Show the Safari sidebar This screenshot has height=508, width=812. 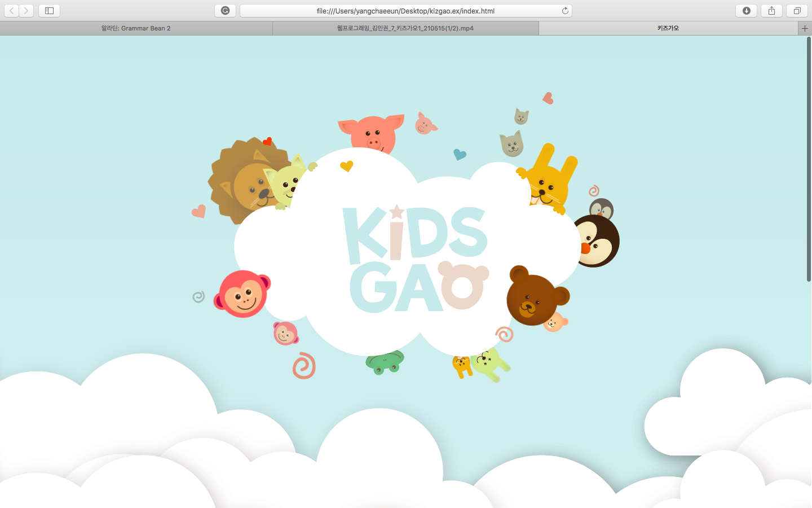click(49, 11)
